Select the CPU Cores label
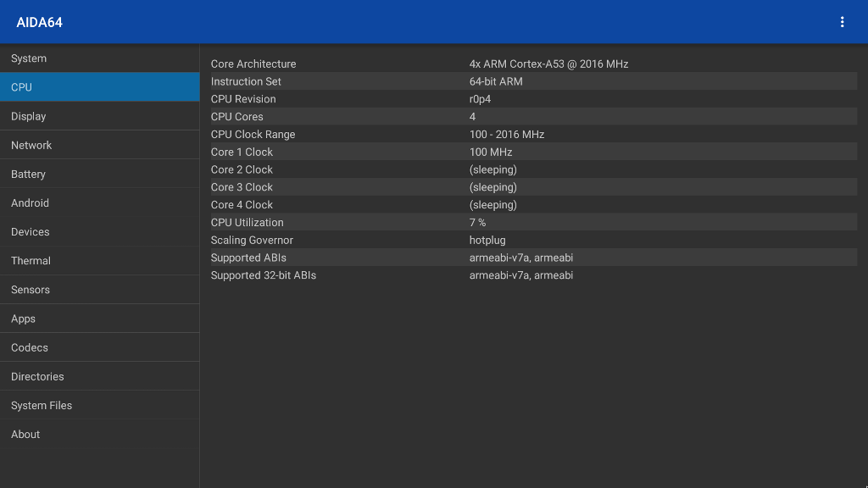The width and height of the screenshot is (868, 488). (237, 117)
